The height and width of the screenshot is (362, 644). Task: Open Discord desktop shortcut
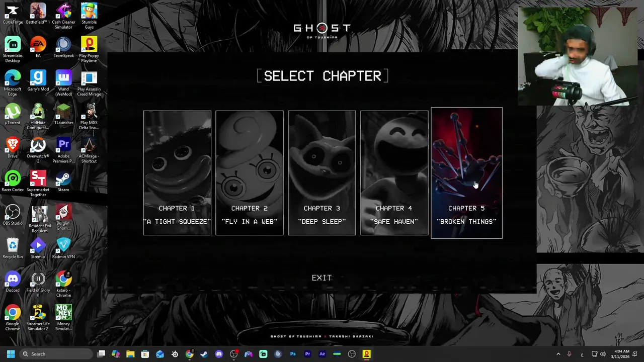point(13,282)
